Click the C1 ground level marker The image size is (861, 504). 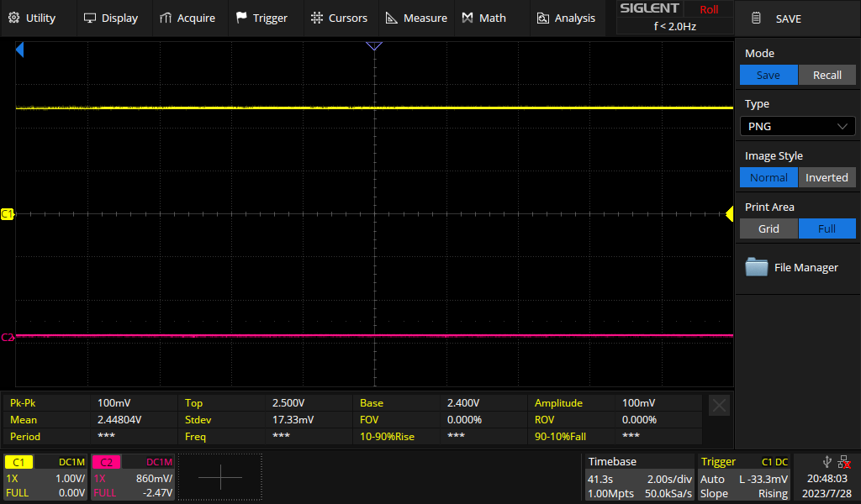pos(8,214)
